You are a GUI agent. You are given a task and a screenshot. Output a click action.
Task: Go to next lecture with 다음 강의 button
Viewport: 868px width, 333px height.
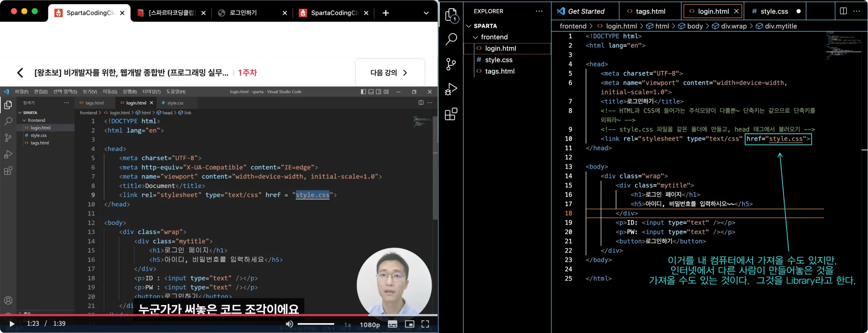(x=390, y=73)
